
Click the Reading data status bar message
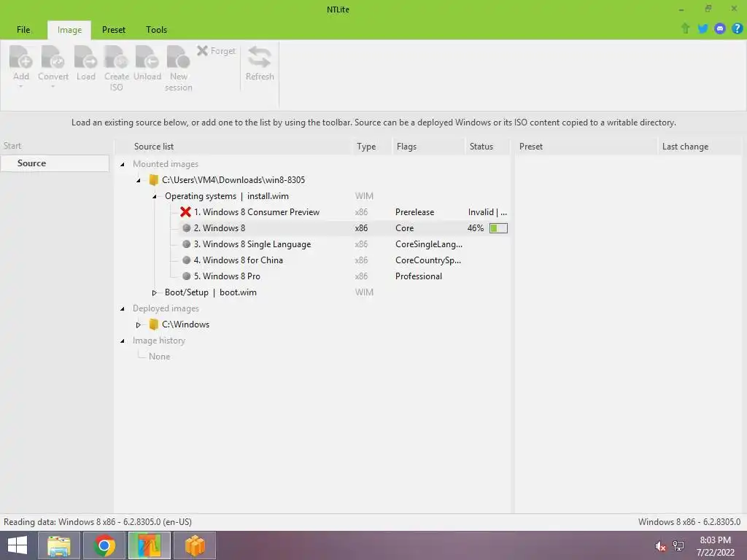(98, 522)
